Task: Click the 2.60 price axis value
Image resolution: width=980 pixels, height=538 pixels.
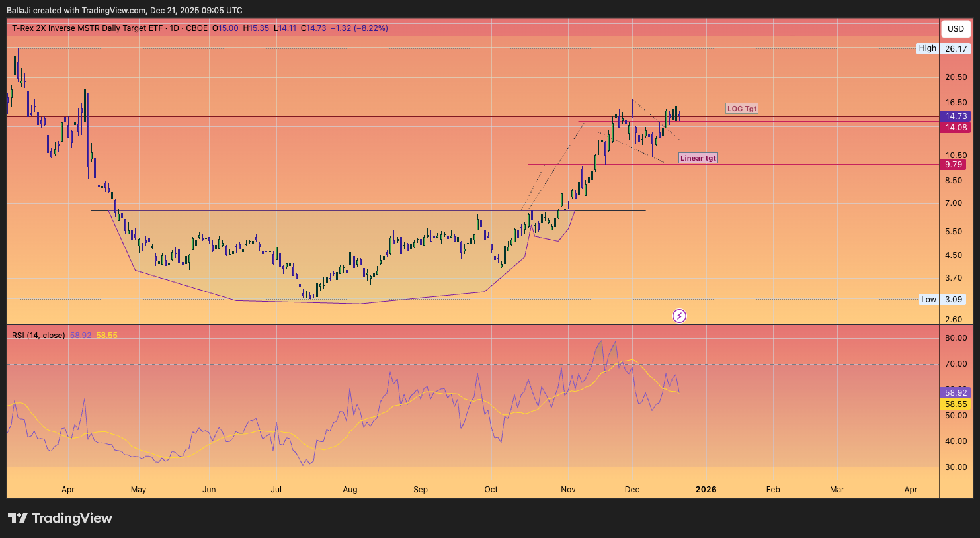Action: 954,320
